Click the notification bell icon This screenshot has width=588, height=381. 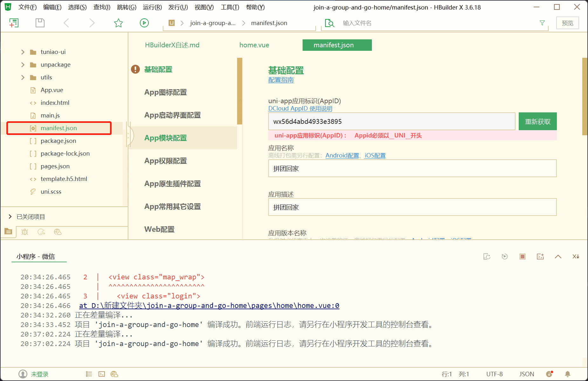coord(568,374)
